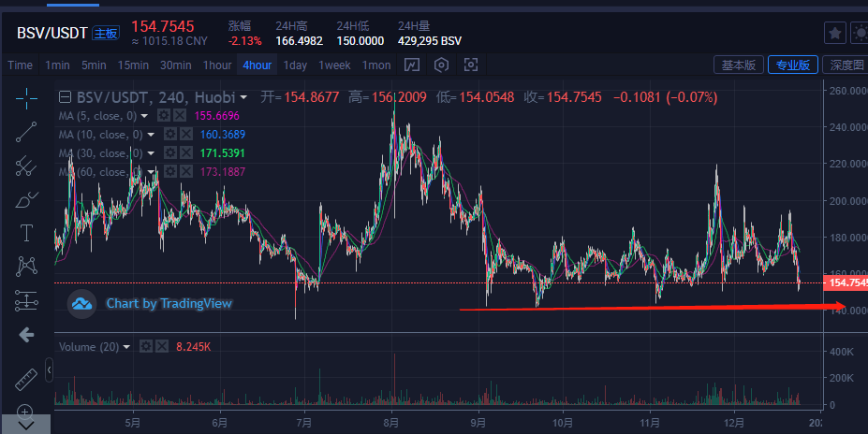Click the 主板 badge next to BSV/USDT
The width and height of the screenshot is (868, 434).
coord(105,33)
